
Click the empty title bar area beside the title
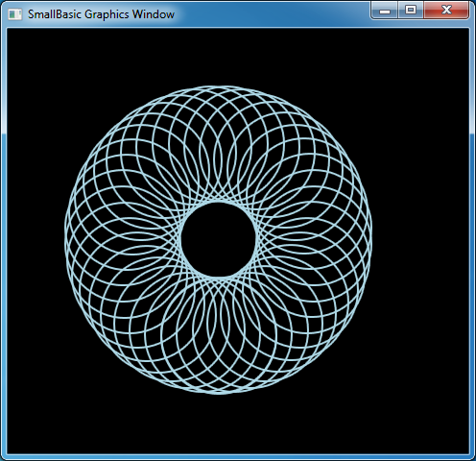272,14
